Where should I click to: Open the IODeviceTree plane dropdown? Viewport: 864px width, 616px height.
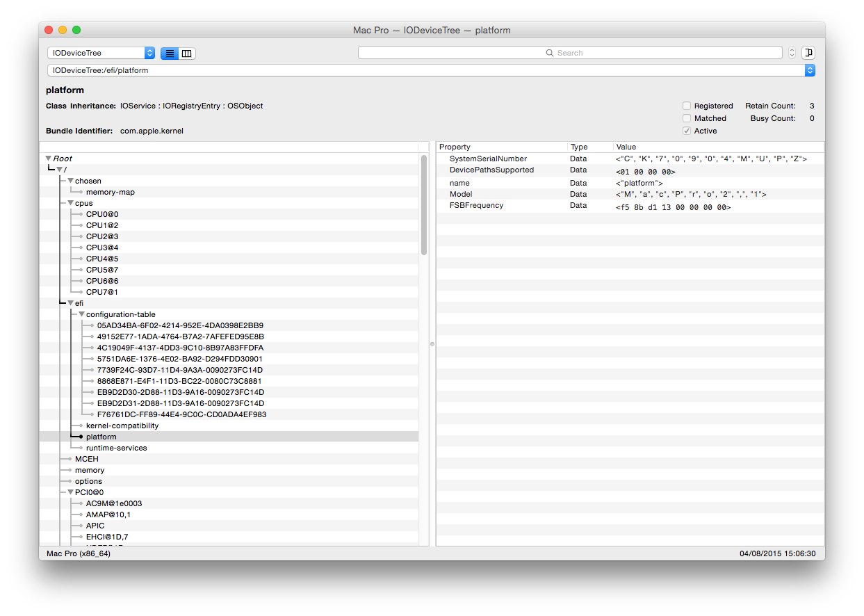click(101, 53)
